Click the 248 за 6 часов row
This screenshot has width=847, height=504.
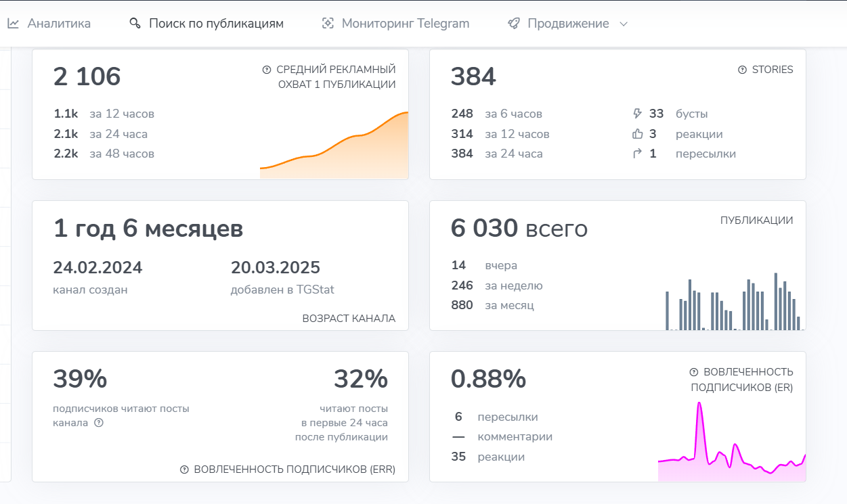(x=497, y=114)
